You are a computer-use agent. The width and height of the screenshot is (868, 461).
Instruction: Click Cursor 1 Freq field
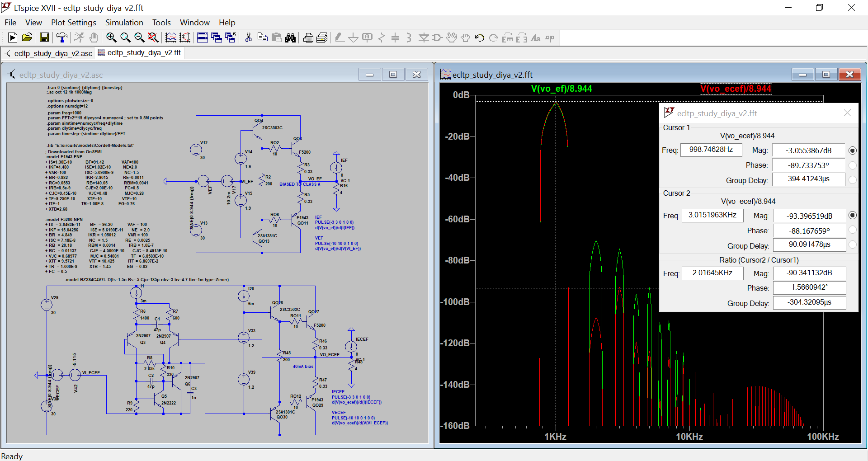tap(711, 150)
